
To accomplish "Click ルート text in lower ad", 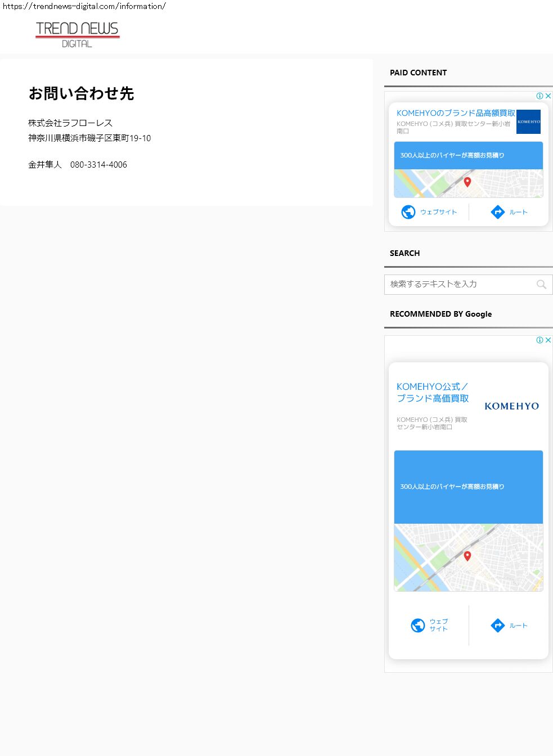I will point(518,625).
